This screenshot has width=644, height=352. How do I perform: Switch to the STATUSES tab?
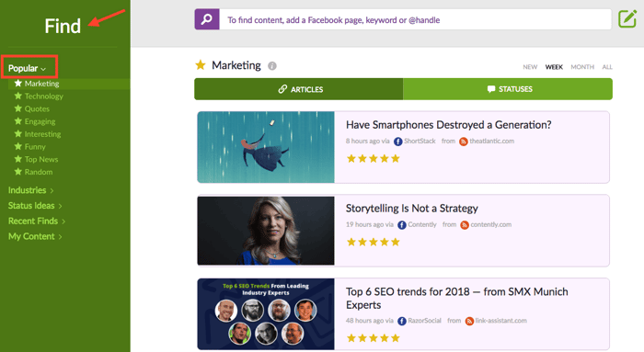tap(508, 89)
